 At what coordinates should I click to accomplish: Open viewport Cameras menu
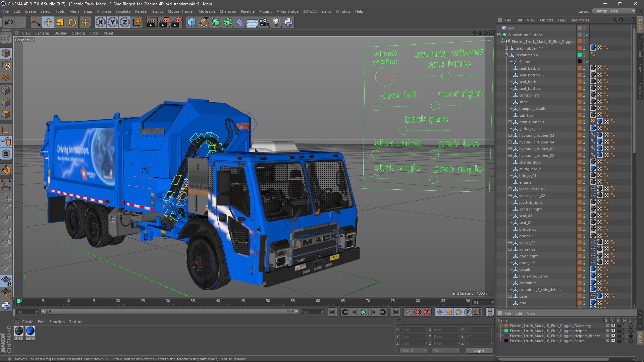(x=42, y=33)
